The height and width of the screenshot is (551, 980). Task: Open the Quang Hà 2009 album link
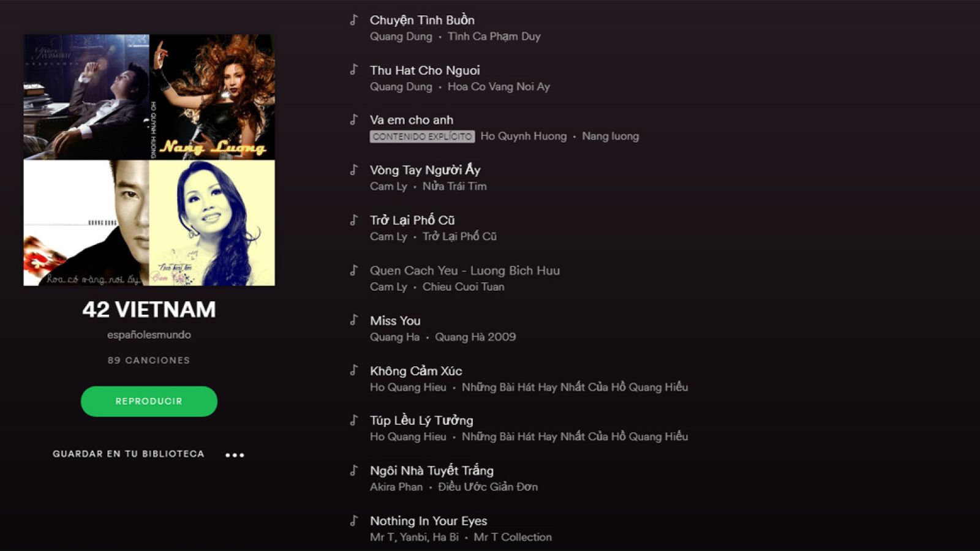[x=475, y=337]
